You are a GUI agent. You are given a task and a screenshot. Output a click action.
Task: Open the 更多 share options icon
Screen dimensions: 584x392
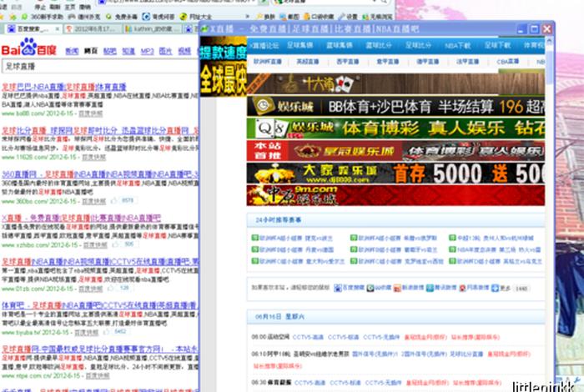pyautogui.click(x=495, y=288)
